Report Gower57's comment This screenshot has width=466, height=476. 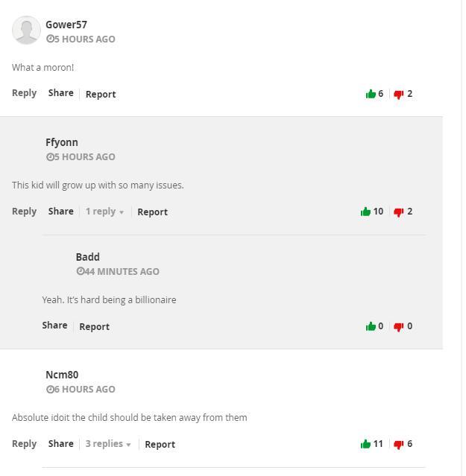click(x=101, y=94)
